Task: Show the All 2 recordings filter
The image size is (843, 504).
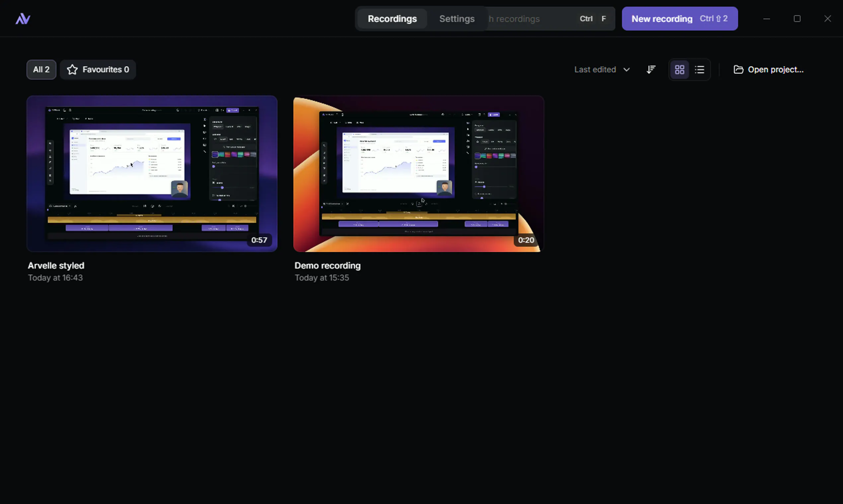Action: [41, 70]
